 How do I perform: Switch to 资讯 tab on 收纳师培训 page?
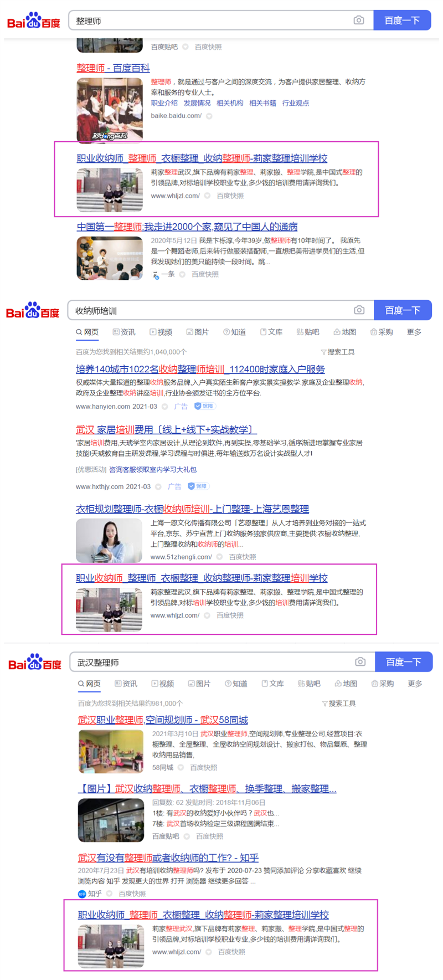(x=124, y=332)
